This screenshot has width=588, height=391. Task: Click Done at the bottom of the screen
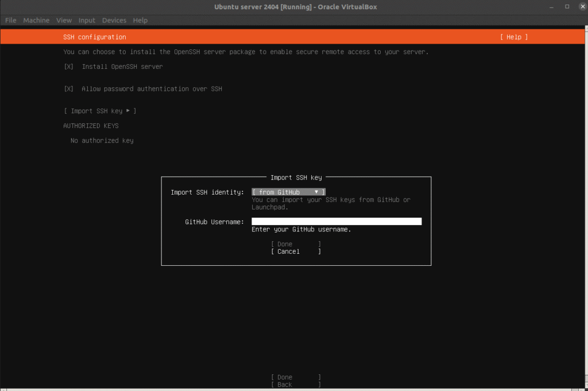296,377
